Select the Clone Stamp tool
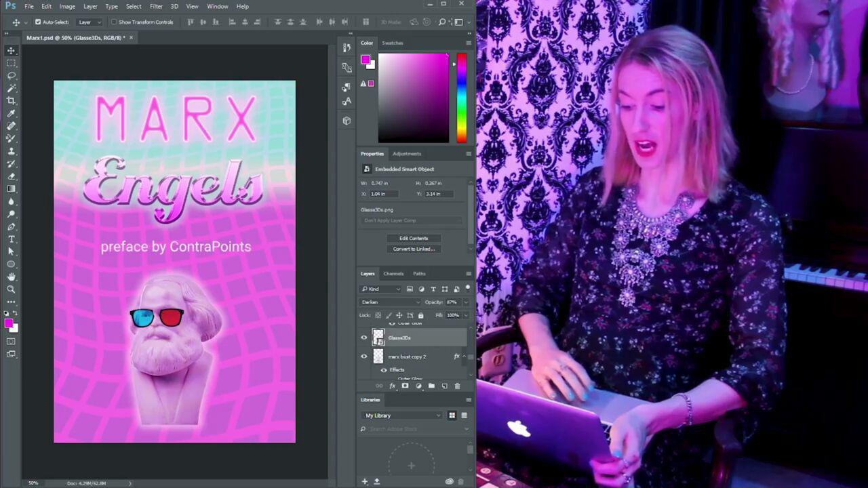868x488 pixels. [11, 150]
